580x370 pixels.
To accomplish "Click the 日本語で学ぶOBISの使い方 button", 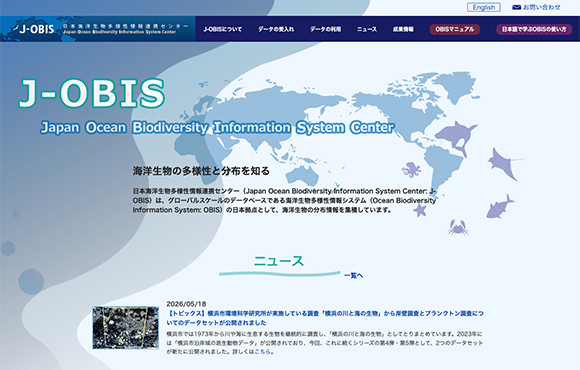I will [x=534, y=29].
